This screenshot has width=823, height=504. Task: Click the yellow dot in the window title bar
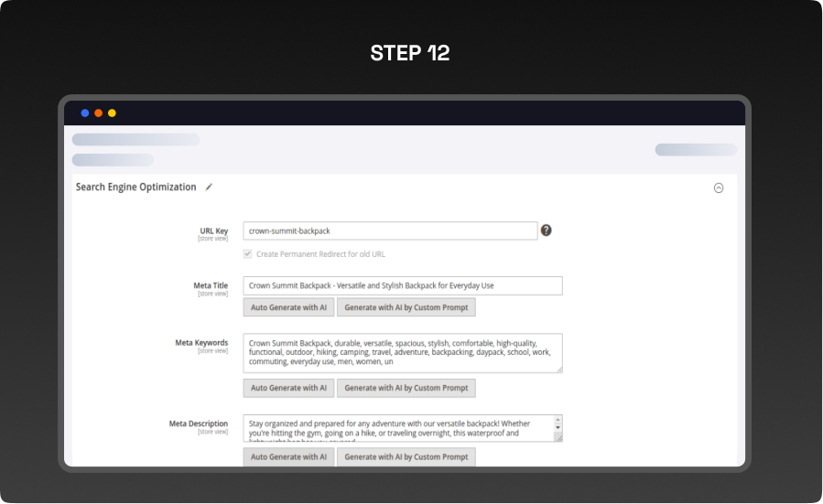click(112, 113)
